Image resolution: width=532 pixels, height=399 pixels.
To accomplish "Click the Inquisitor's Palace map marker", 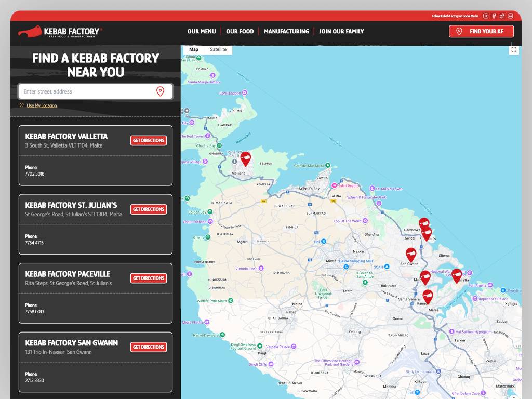I will tap(475, 299).
